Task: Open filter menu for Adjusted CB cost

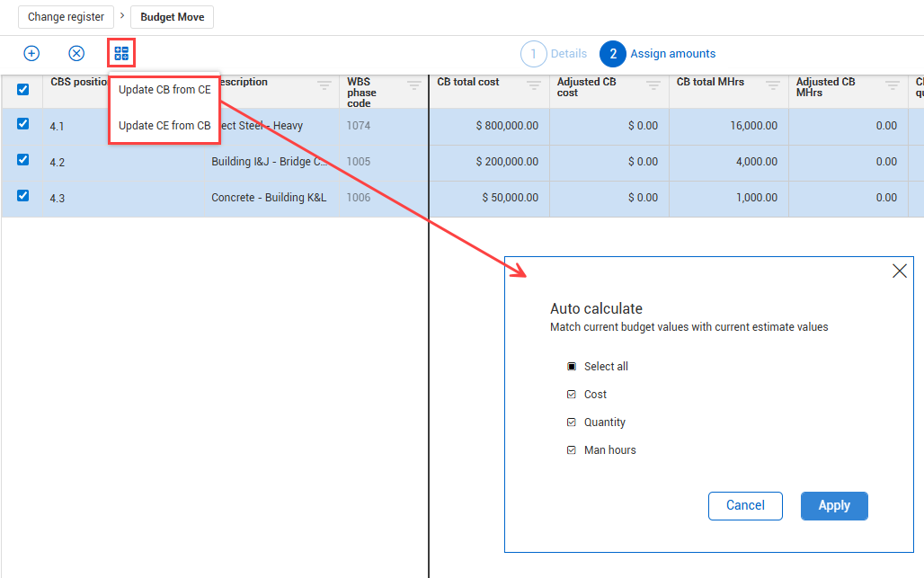Action: tap(653, 85)
